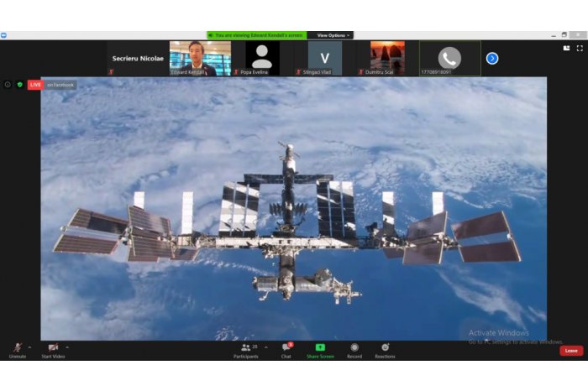Open audio options arrow next to Unmute
Image resolution: width=588 pixels, height=391 pixels.
(30, 347)
